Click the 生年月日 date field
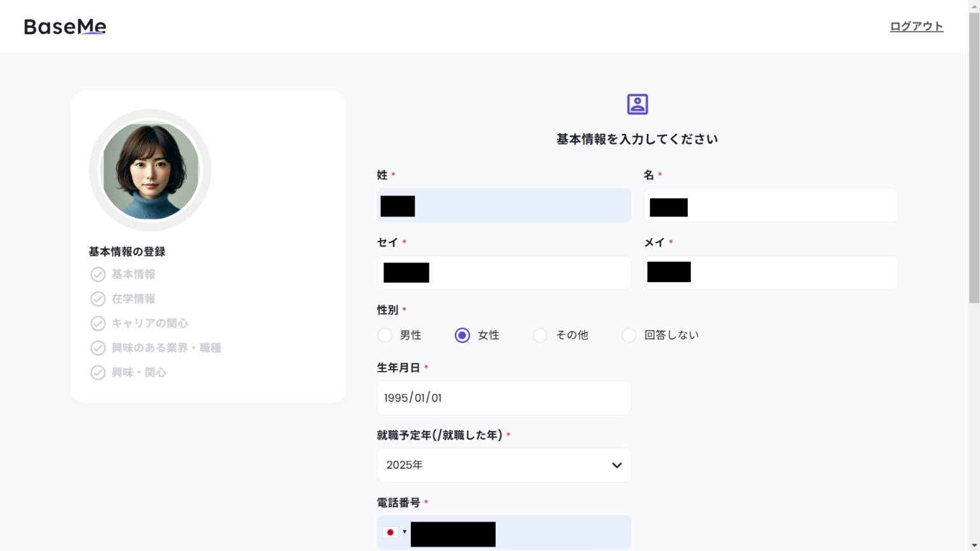This screenshot has width=980, height=551. [503, 397]
